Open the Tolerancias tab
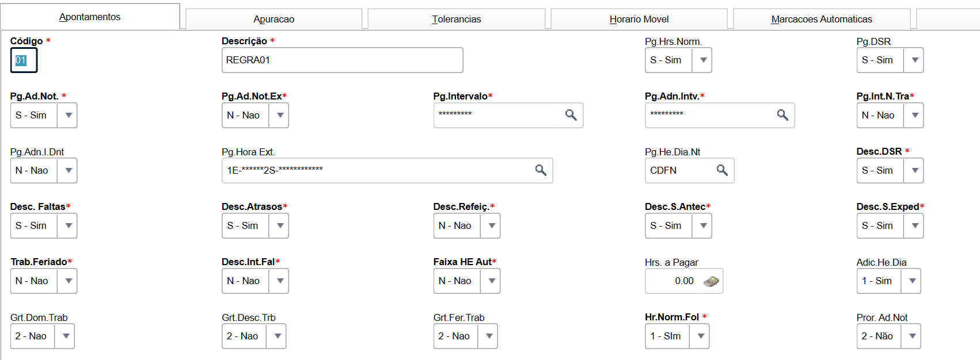This screenshot has height=360, width=980. [457, 19]
